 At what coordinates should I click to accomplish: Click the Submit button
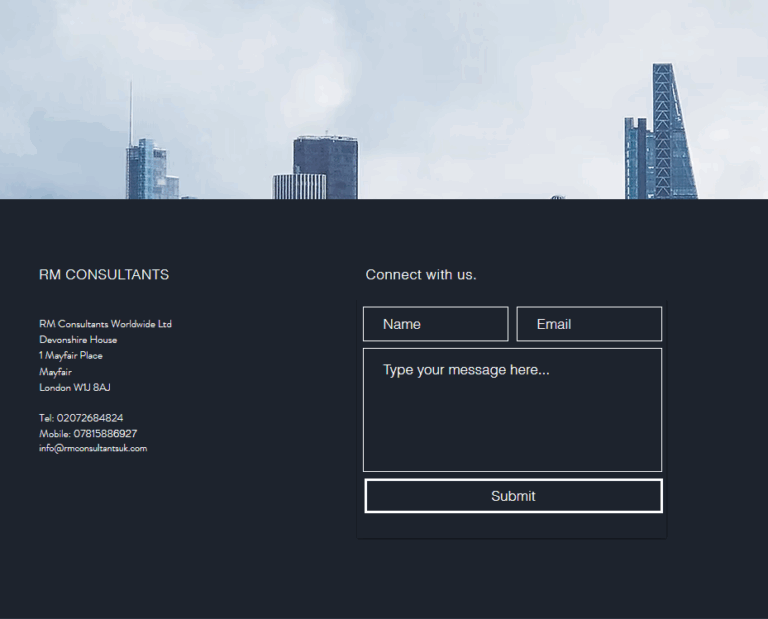coord(513,496)
